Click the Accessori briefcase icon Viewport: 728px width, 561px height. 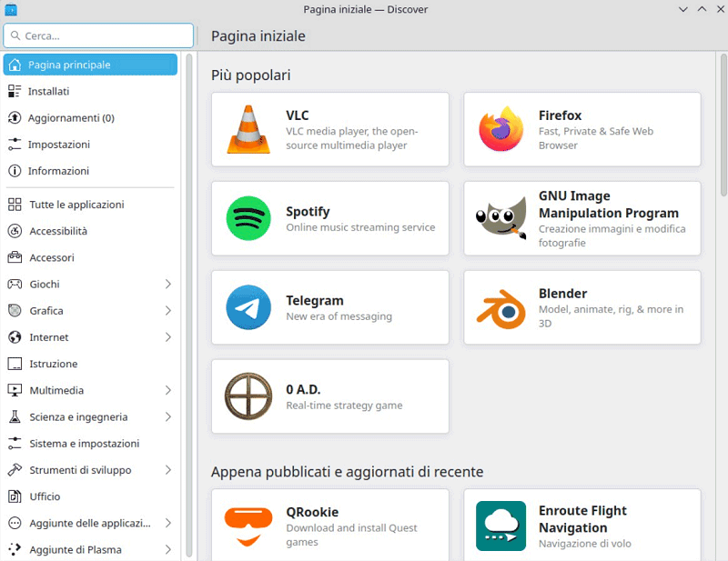pos(15,257)
